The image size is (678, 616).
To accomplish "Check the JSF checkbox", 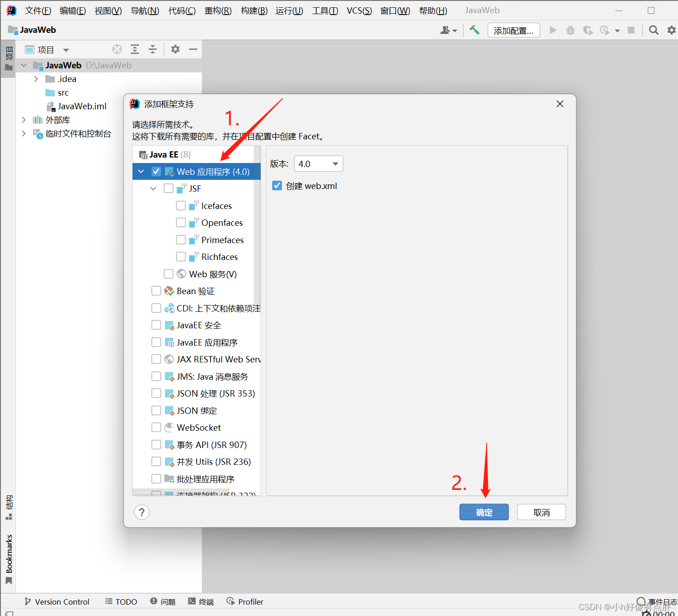I will pyautogui.click(x=169, y=188).
